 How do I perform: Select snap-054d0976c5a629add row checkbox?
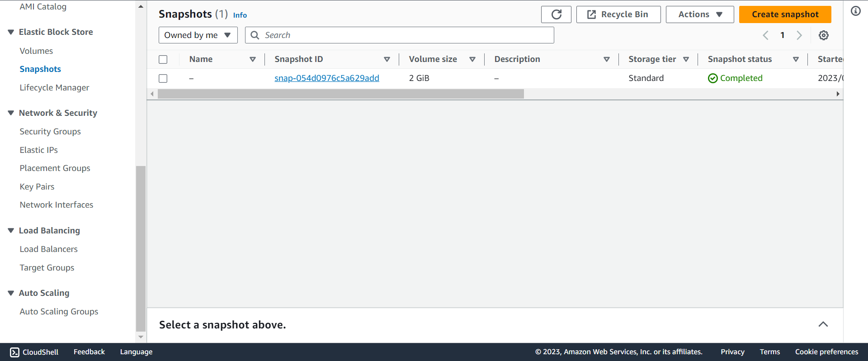point(163,78)
